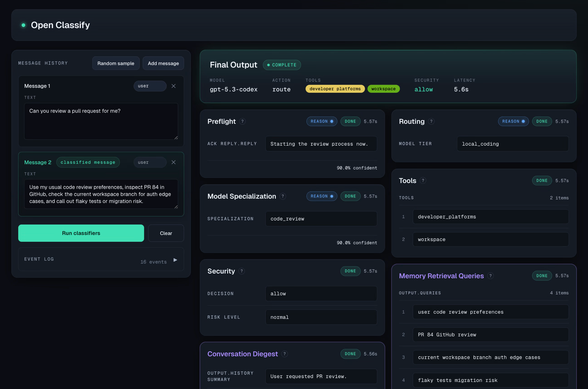Clear the message history
Image resolution: width=588 pixels, height=389 pixels.
coord(166,233)
